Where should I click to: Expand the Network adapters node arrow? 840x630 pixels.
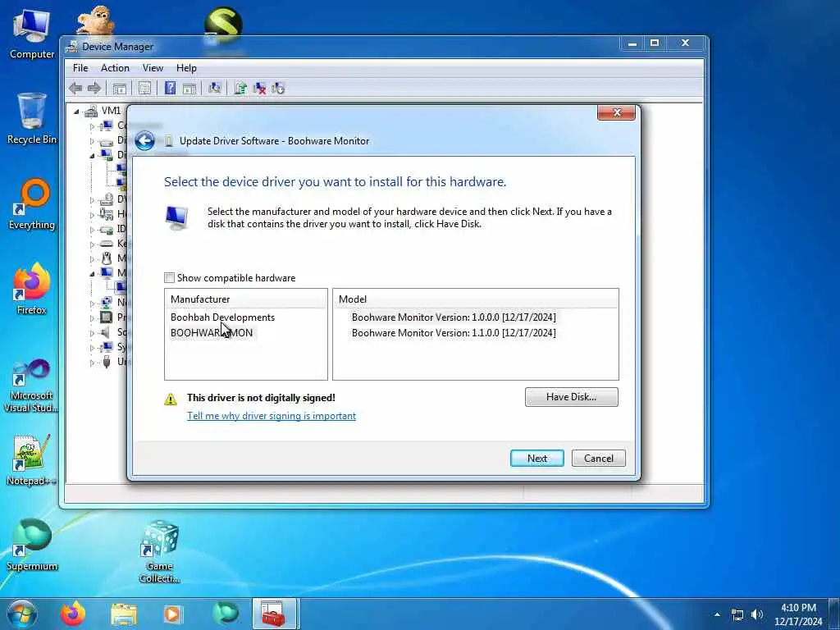pyautogui.click(x=92, y=303)
